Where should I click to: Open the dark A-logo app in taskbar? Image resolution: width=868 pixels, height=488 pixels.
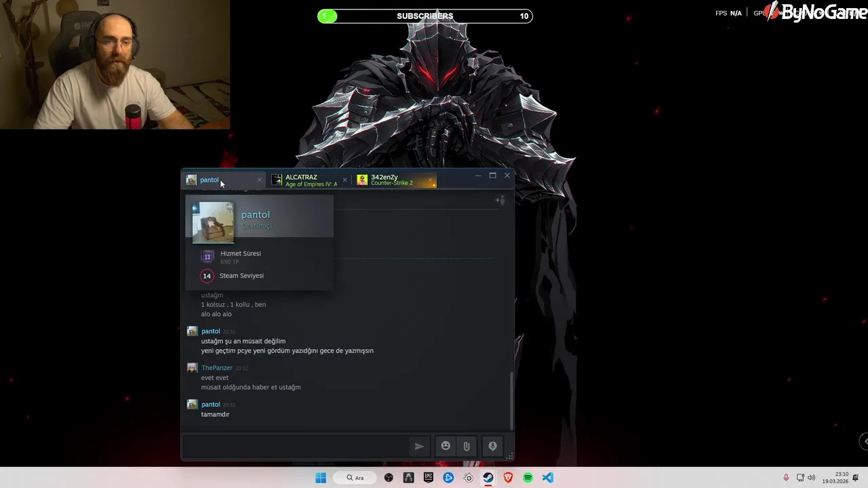tap(408, 478)
